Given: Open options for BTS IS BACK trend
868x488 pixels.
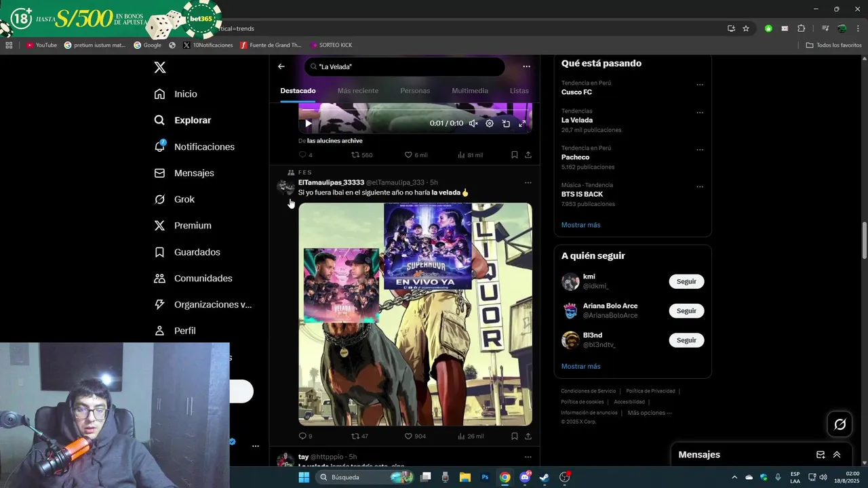Looking at the screenshot, I should (700, 186).
